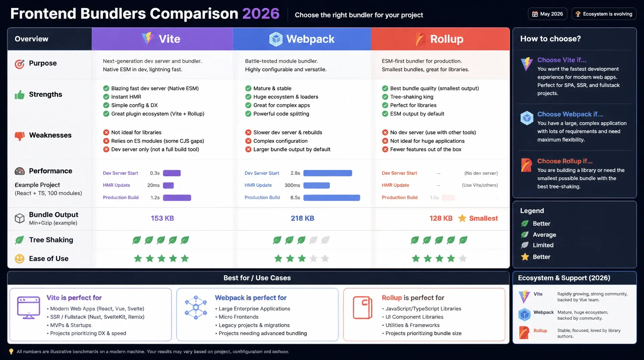Click the Webpack logo in Ecosystem & Support panel
Image resolution: width=644 pixels, height=360 pixels.
tap(524, 315)
